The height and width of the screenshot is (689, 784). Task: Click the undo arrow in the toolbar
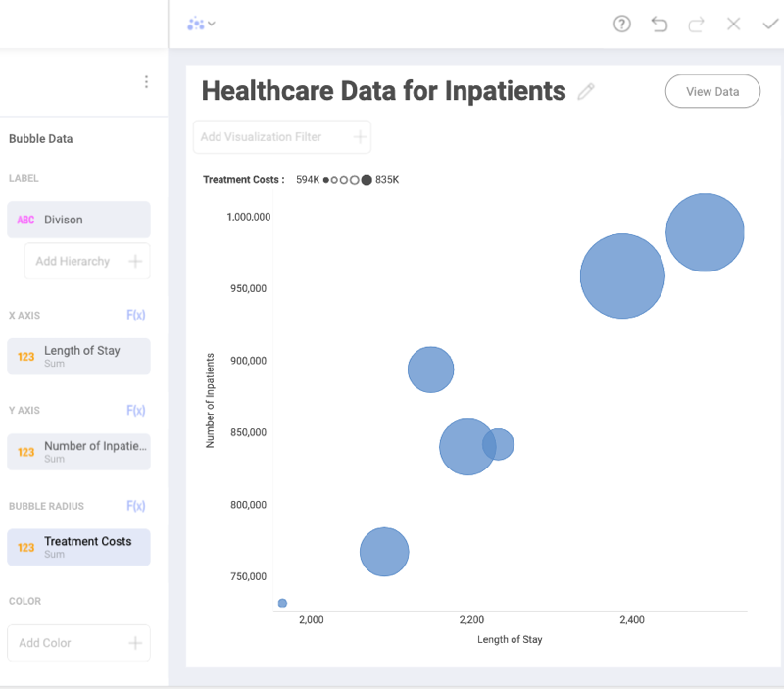659,24
